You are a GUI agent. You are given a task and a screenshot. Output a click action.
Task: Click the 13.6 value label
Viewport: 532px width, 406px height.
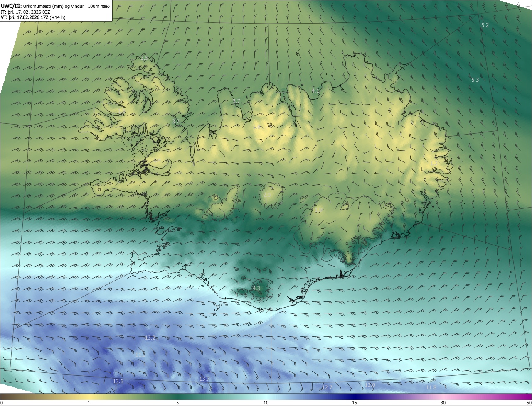(118, 382)
